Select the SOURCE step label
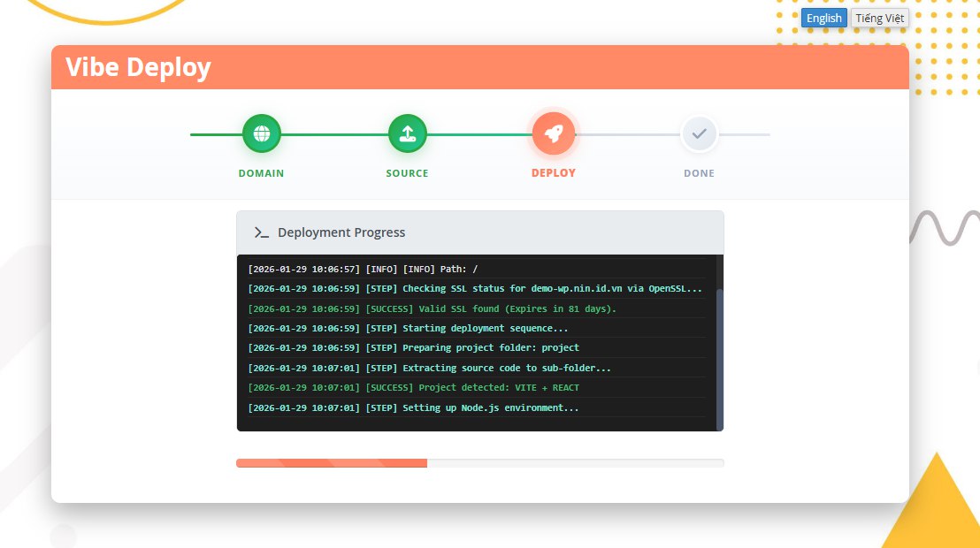Viewport: 980px width, 548px height. (407, 173)
